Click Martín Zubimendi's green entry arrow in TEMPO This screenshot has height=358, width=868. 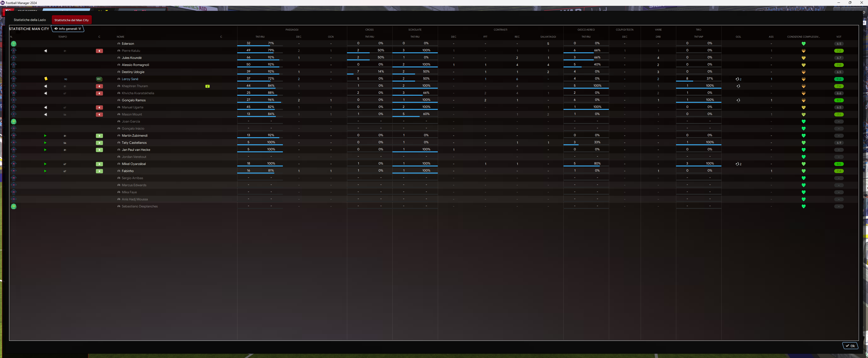click(45, 136)
